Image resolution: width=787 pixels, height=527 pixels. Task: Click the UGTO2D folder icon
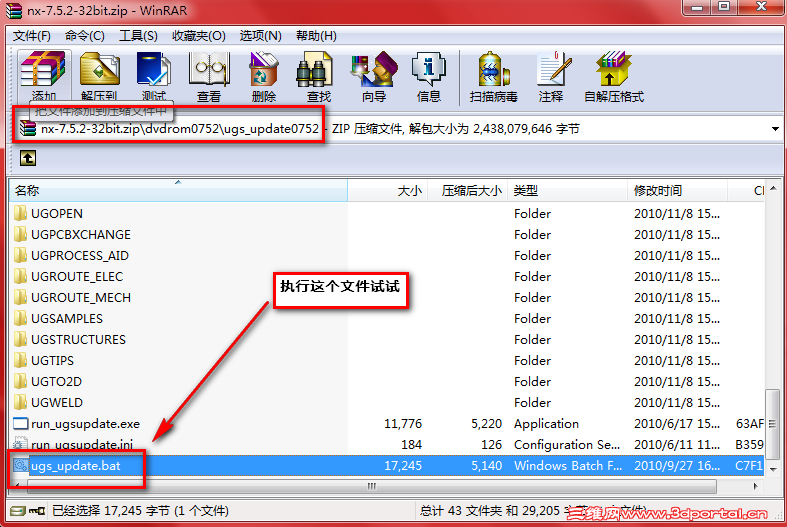pyautogui.click(x=21, y=382)
